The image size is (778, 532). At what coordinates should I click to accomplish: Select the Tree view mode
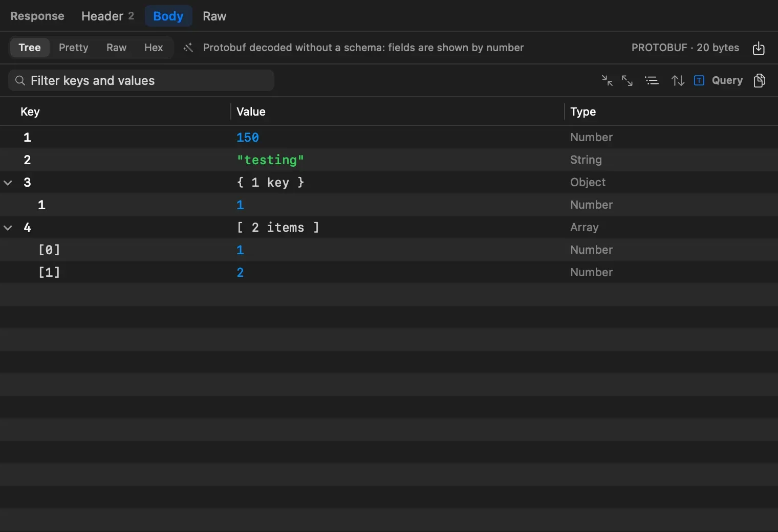(30, 48)
